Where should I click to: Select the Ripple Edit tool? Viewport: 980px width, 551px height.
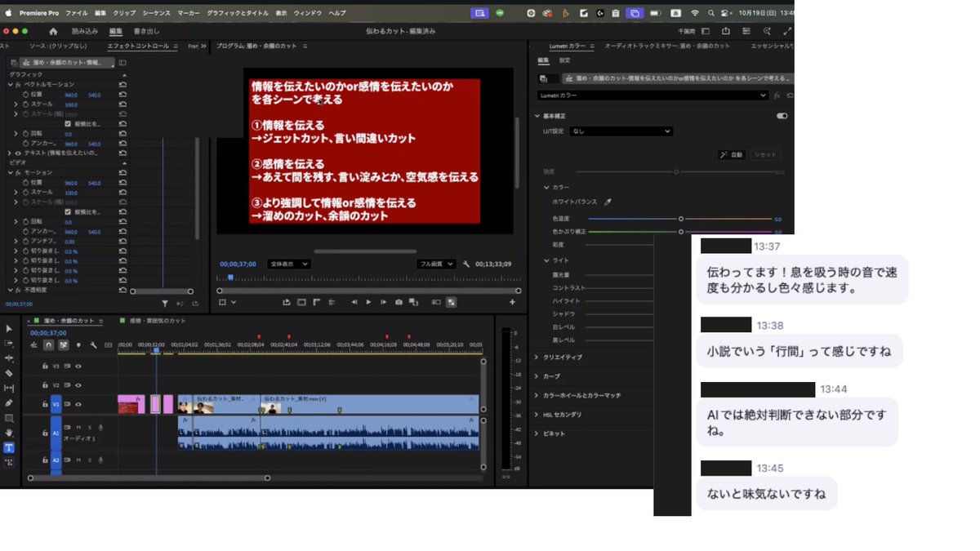coord(9,358)
